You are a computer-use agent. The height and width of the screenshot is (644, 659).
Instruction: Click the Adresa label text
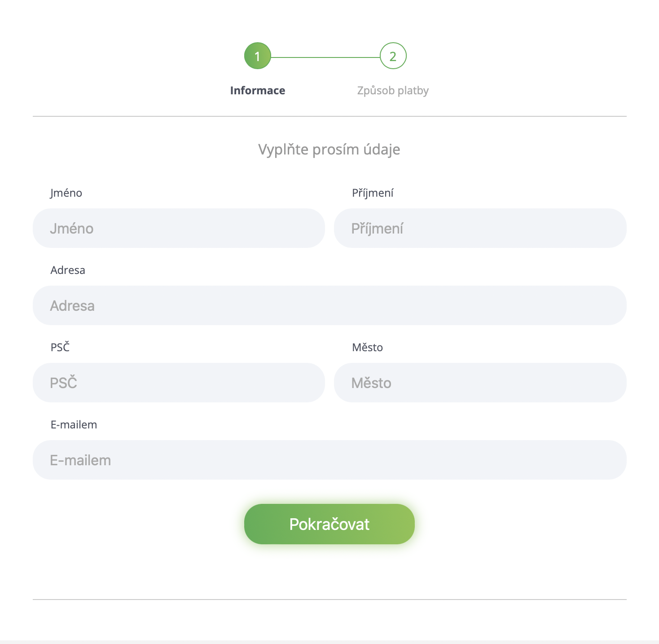pyautogui.click(x=68, y=270)
